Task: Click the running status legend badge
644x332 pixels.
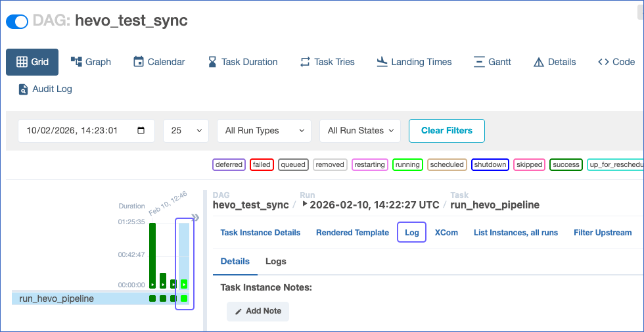Action: point(408,165)
